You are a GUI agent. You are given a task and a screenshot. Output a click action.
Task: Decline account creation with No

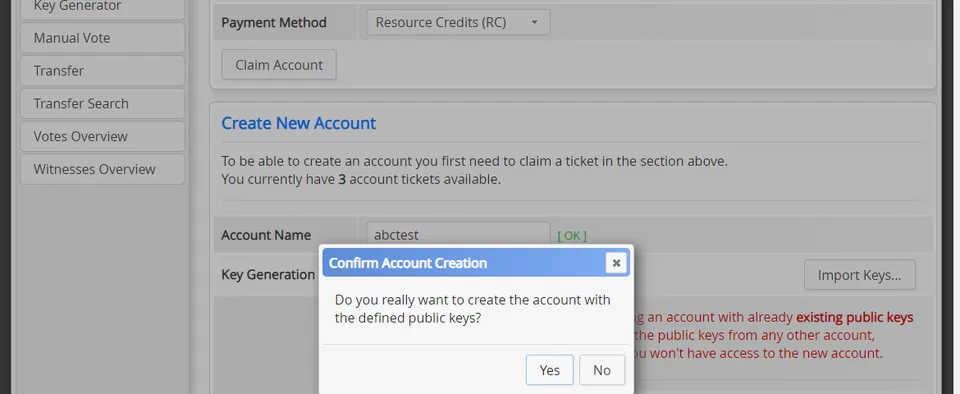click(602, 370)
